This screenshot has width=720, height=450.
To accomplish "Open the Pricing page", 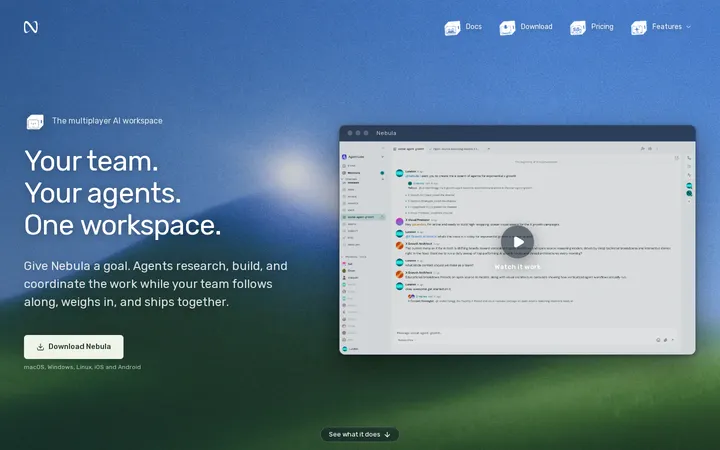I will [x=591, y=27].
